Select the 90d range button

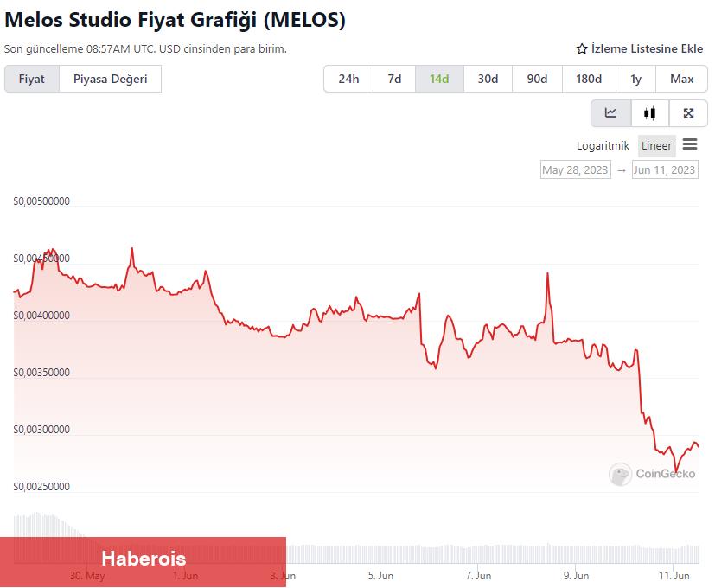(537, 79)
